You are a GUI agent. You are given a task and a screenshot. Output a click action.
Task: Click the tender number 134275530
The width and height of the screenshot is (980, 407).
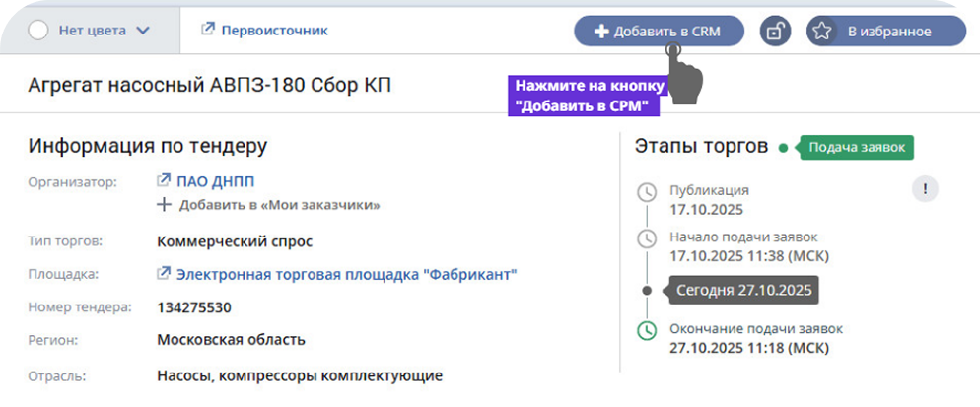pyautogui.click(x=194, y=307)
